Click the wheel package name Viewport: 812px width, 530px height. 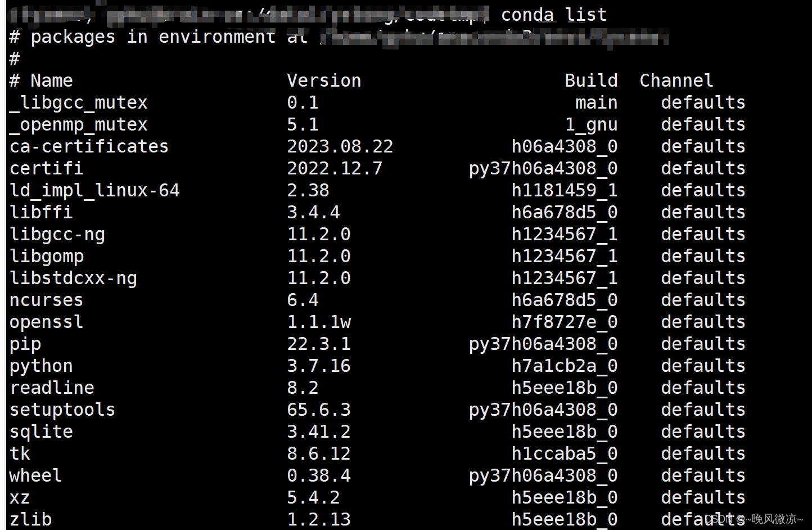36,475
